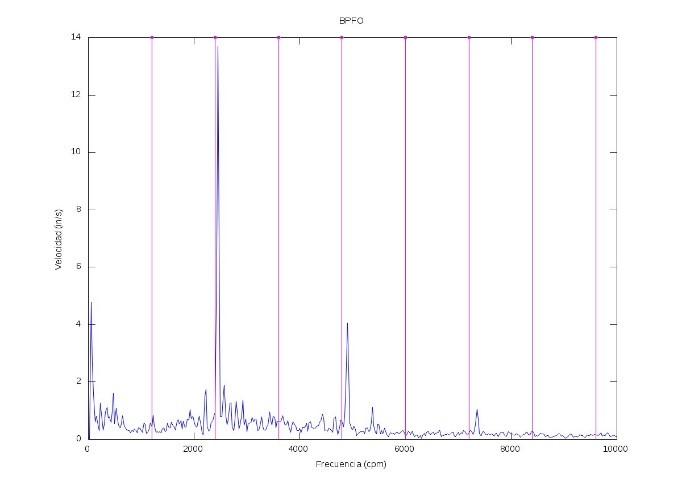Click the Velocidad y-axis label
The height and width of the screenshot is (494, 682).
click(x=59, y=240)
